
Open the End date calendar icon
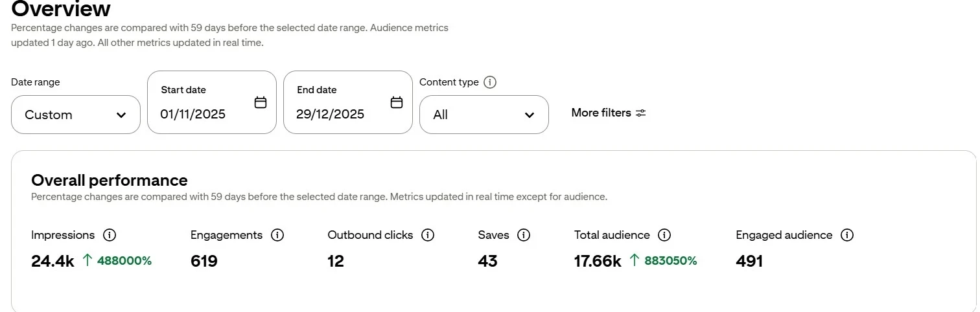tap(397, 102)
